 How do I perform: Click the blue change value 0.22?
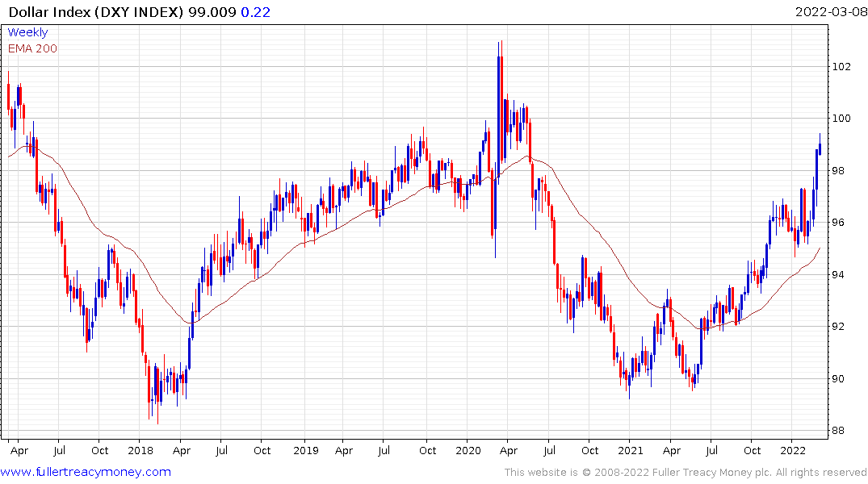(x=256, y=12)
